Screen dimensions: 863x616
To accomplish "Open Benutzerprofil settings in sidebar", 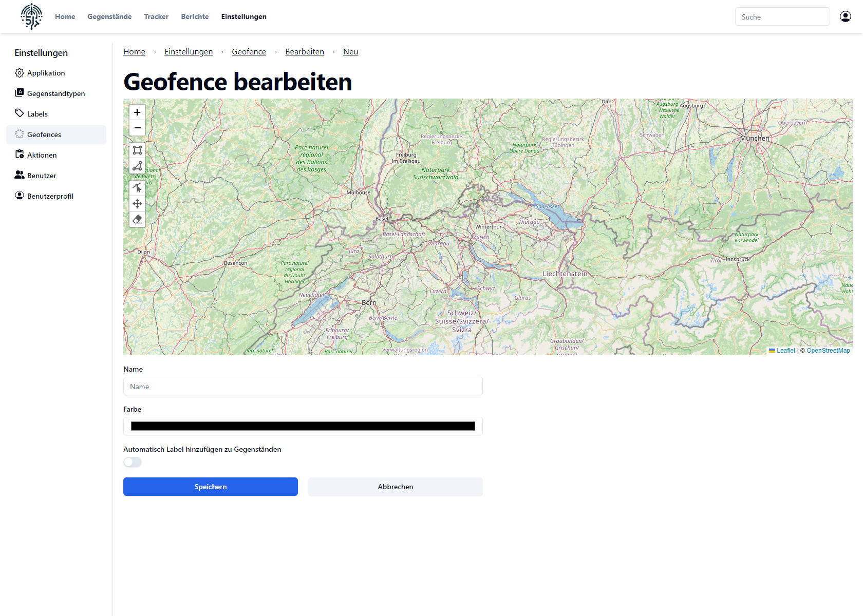I will tap(50, 196).
